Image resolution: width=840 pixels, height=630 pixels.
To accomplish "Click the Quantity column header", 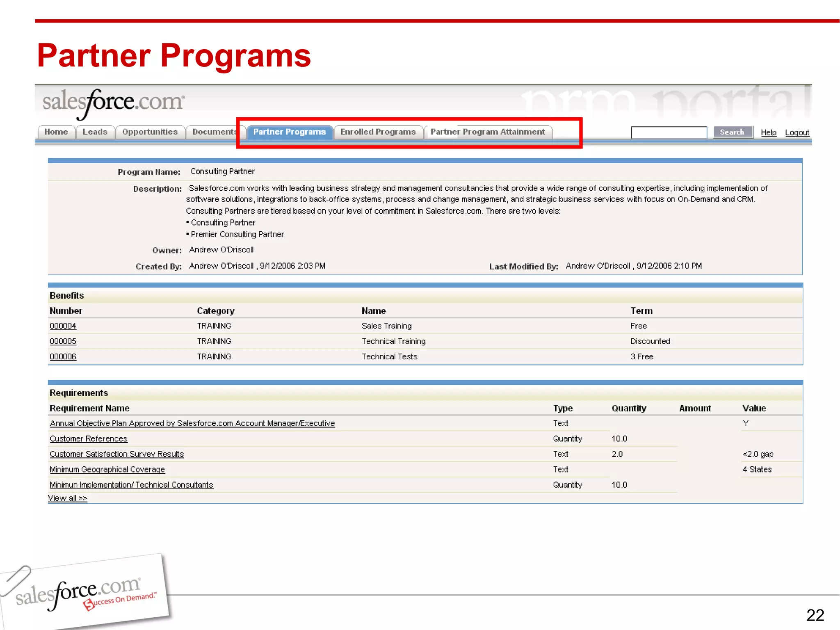I will point(629,408).
